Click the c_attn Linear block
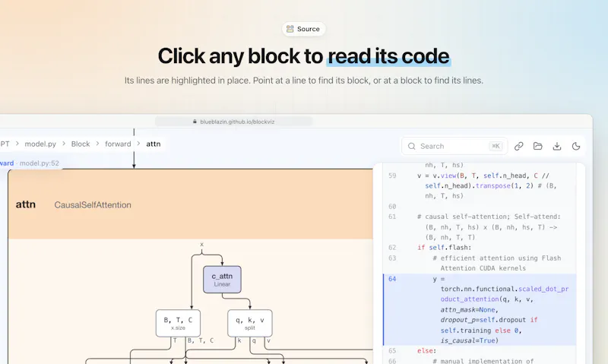This screenshot has height=364, width=608. [x=222, y=280]
